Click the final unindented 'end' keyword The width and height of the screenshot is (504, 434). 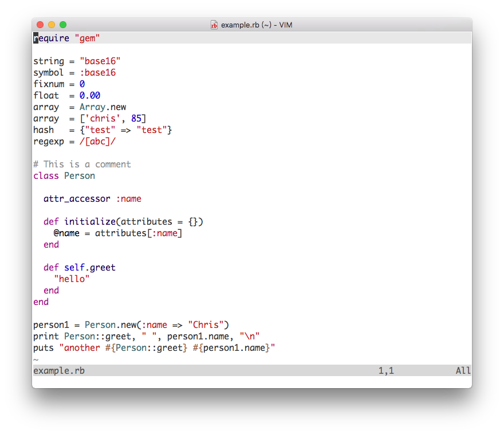(x=41, y=302)
